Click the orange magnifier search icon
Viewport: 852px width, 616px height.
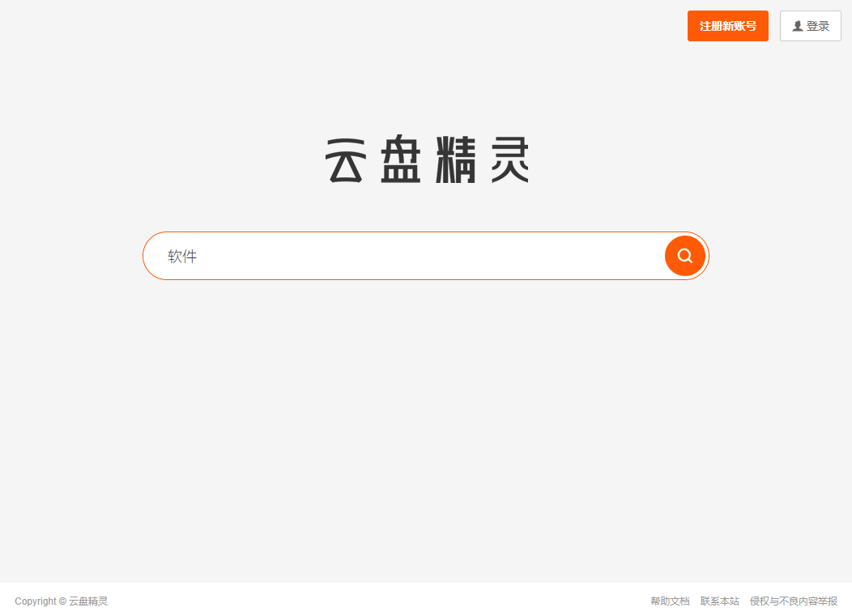[684, 255]
